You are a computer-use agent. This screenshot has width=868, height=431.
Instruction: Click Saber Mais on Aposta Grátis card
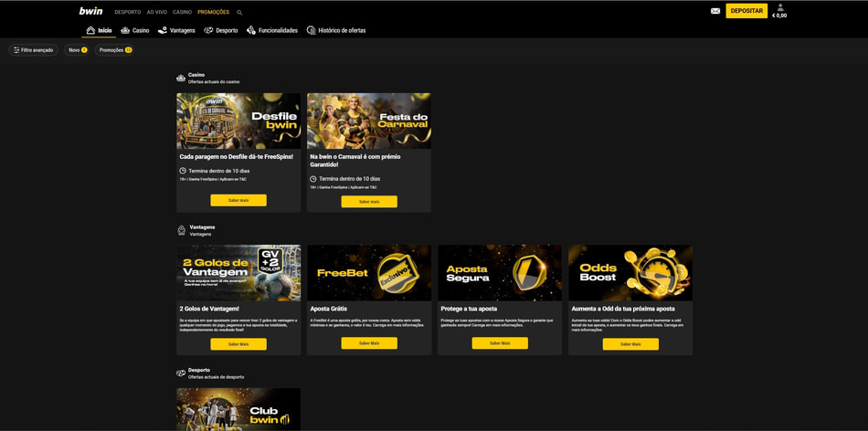[x=369, y=343]
